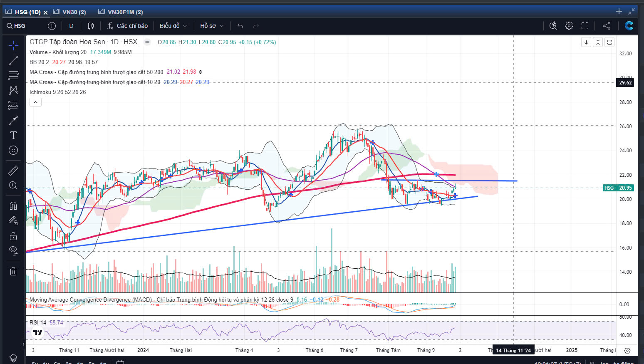This screenshot has width=644, height=364.
Task: Select the Volume - Khối lượng 20 legend
Action: tap(58, 52)
